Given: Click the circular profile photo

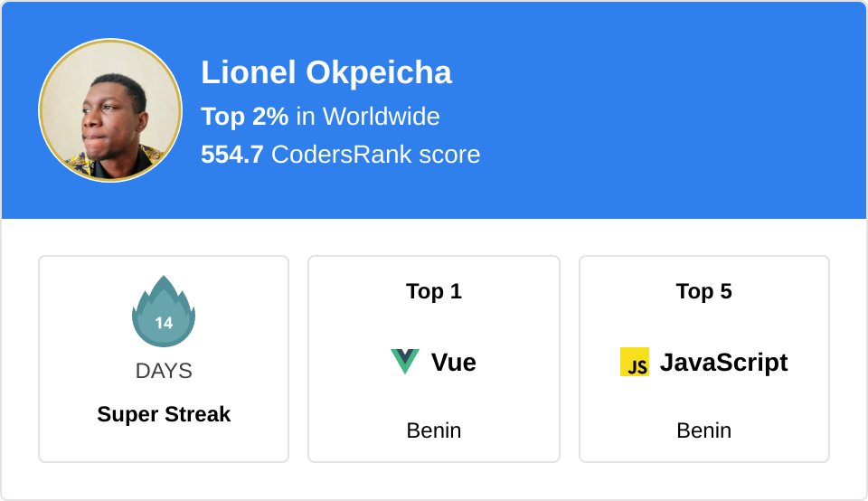Looking at the screenshot, I should tap(110, 110).
